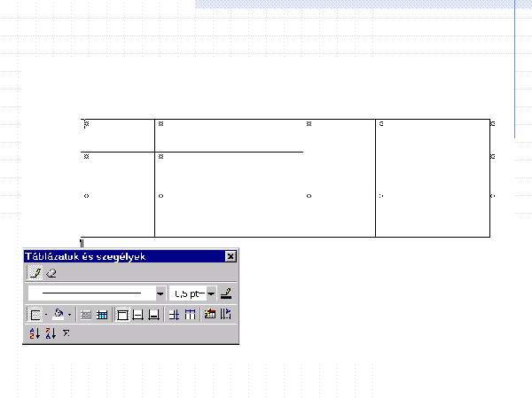Toggle the Align Bottom cell alignment
532x399 pixels.
point(153,314)
